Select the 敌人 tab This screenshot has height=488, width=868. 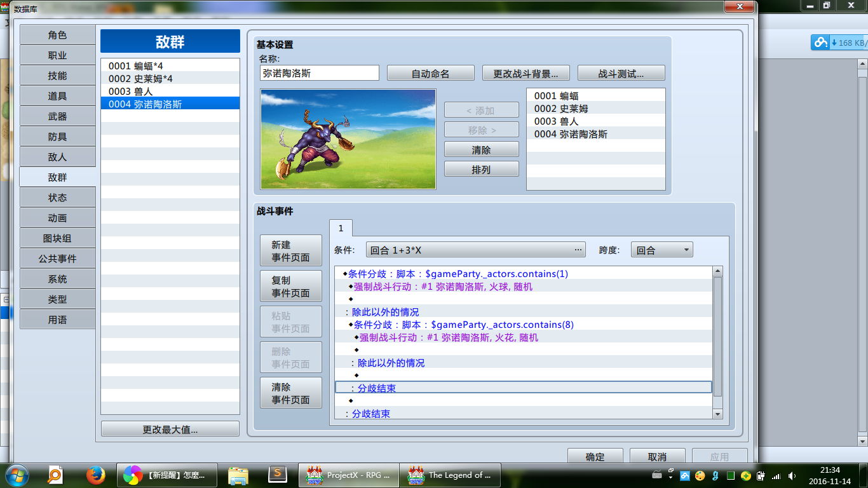57,156
